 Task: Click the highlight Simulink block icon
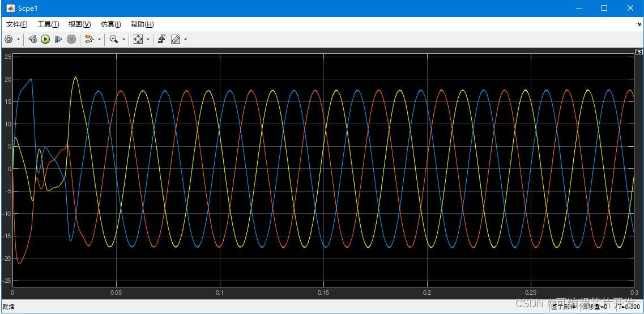(x=89, y=40)
